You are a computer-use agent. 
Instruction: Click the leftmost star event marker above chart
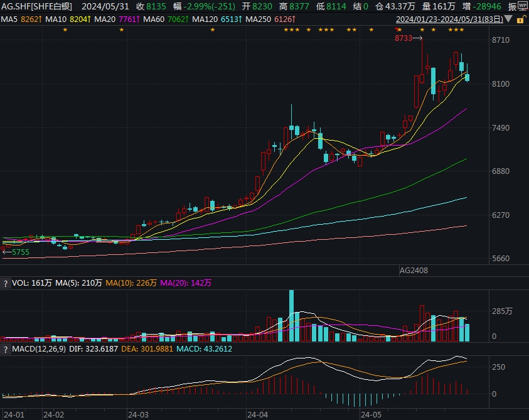tap(65, 30)
